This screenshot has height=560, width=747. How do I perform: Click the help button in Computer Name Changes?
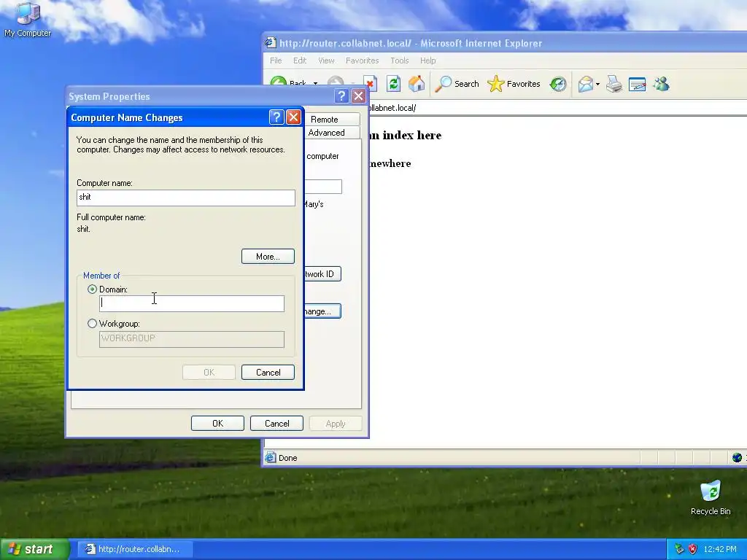tap(276, 117)
